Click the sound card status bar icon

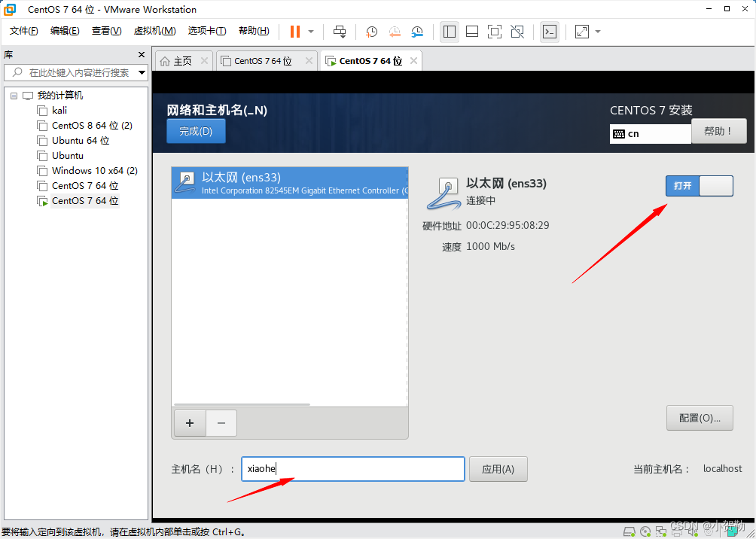coord(693,532)
